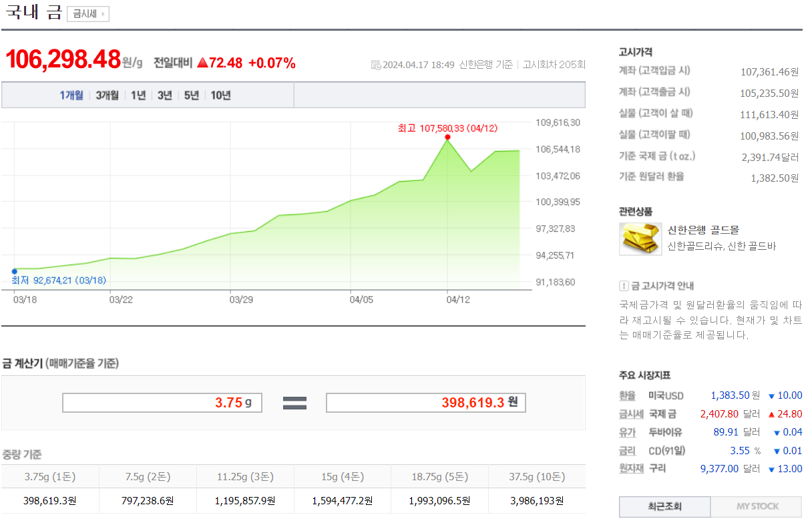Click the red 최고 point on the chart
Viewport: 812px width, 529px height.
tap(447, 137)
